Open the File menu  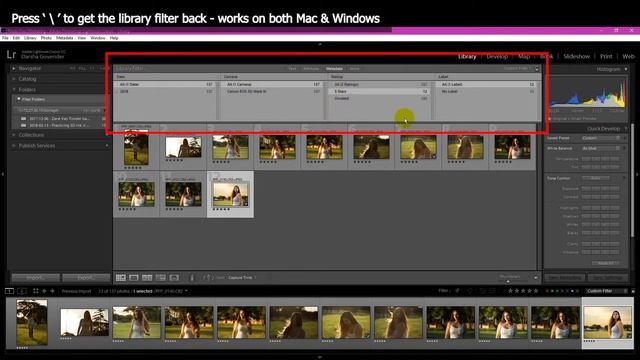[5, 38]
